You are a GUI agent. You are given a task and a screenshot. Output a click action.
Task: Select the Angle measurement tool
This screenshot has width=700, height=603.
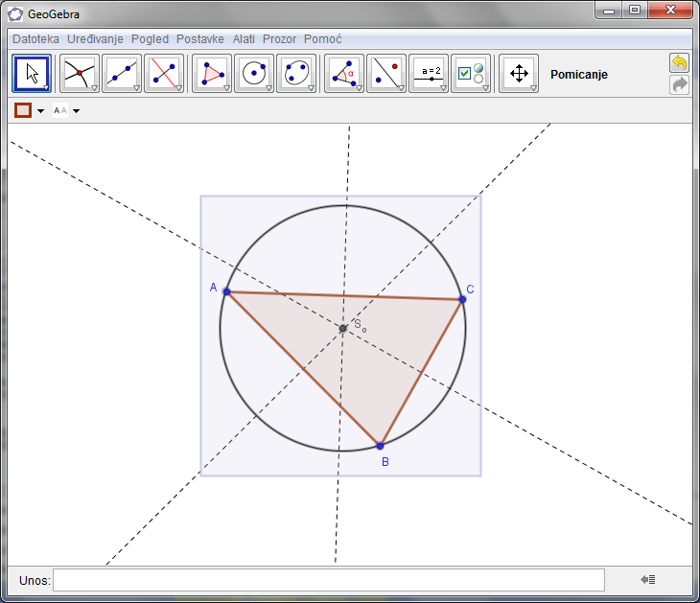coord(344,73)
